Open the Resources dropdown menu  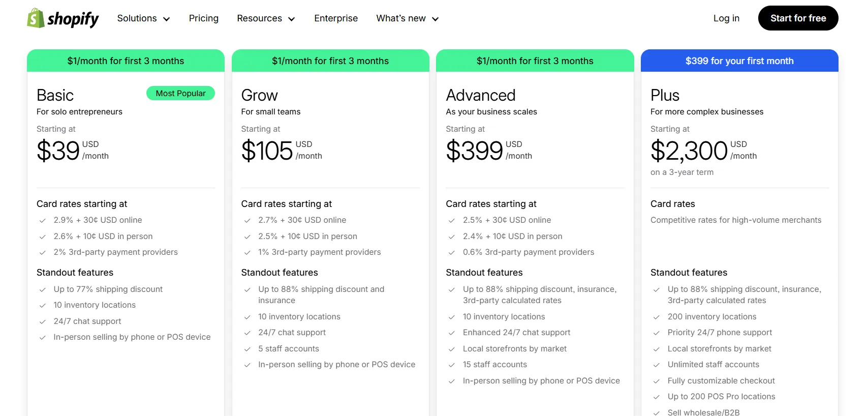tap(265, 18)
